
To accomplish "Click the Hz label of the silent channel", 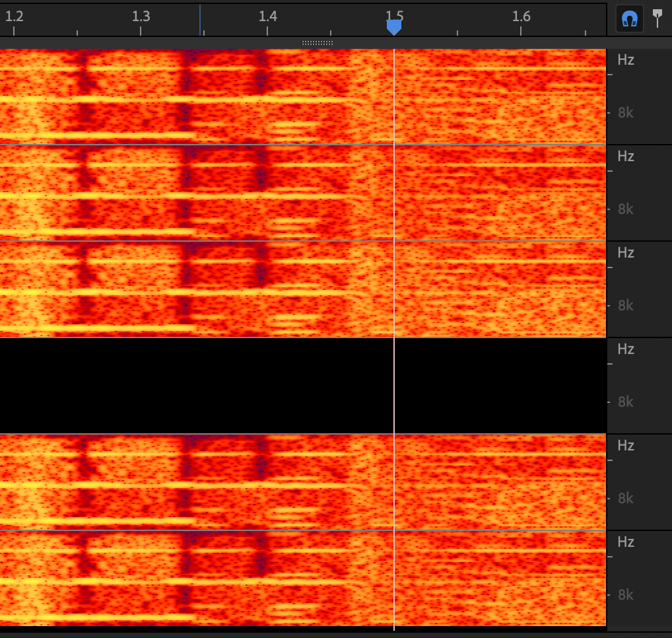I will (x=626, y=349).
